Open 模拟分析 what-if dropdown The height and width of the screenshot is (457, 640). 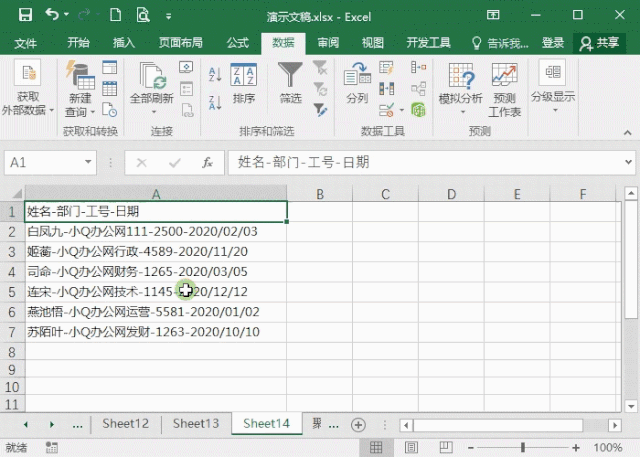461,89
